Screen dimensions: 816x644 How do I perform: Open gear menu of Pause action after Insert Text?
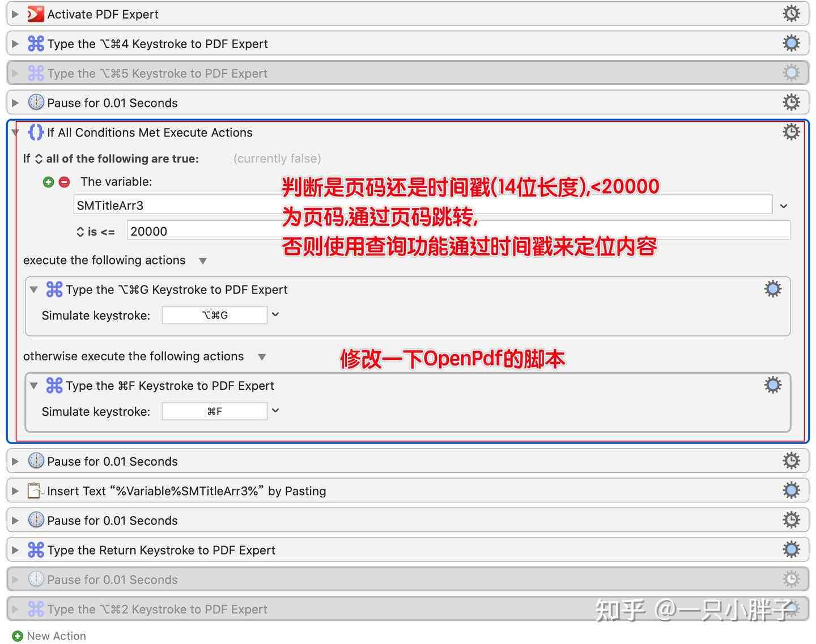click(791, 520)
